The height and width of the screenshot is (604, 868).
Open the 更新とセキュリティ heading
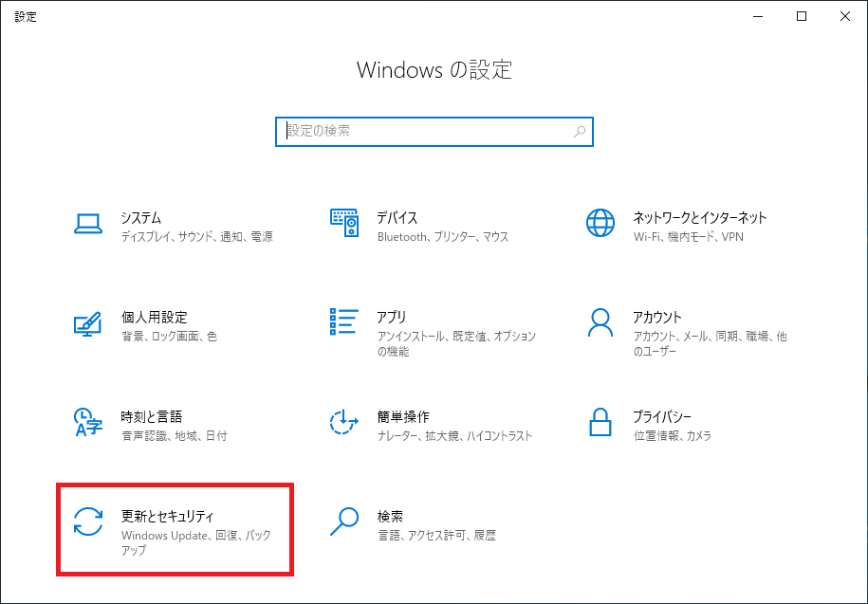(167, 516)
